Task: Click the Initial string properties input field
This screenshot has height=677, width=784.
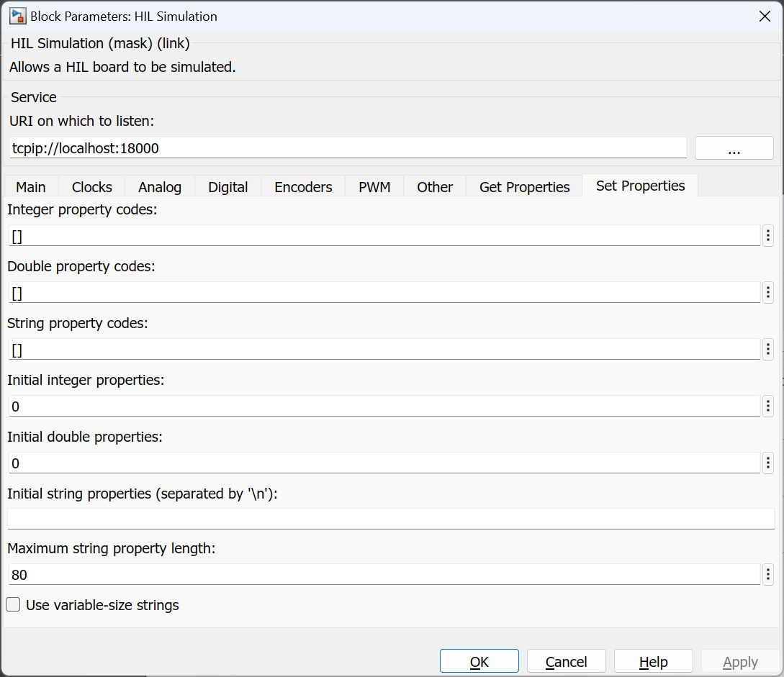Action: pyautogui.click(x=390, y=519)
